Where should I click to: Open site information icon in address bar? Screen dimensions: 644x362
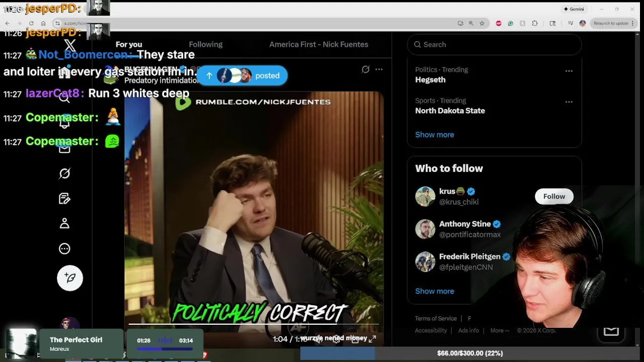tap(58, 23)
